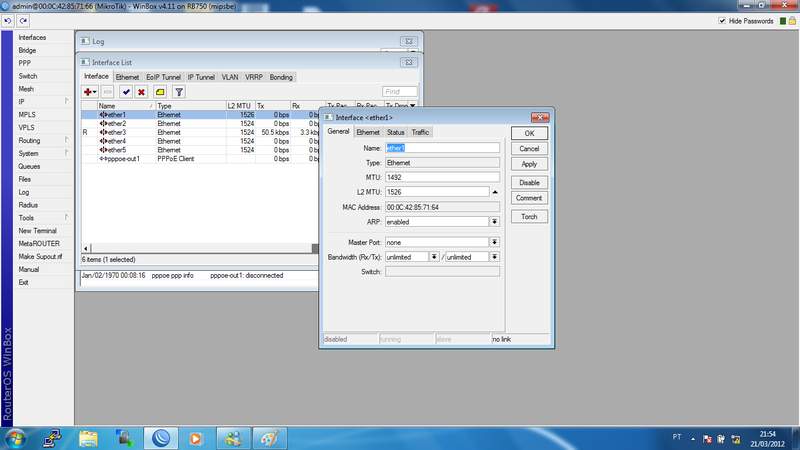Click the Torch button
This screenshot has height=450, width=800.
pyautogui.click(x=529, y=216)
